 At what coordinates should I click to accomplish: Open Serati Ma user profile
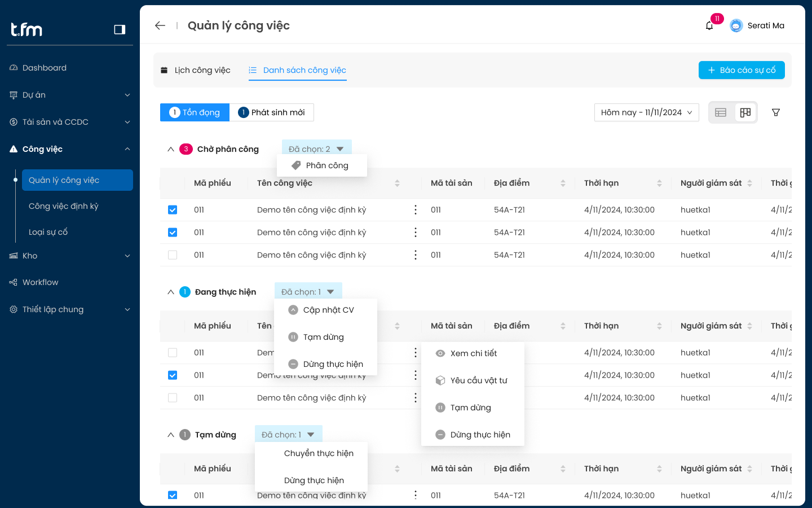(x=757, y=25)
